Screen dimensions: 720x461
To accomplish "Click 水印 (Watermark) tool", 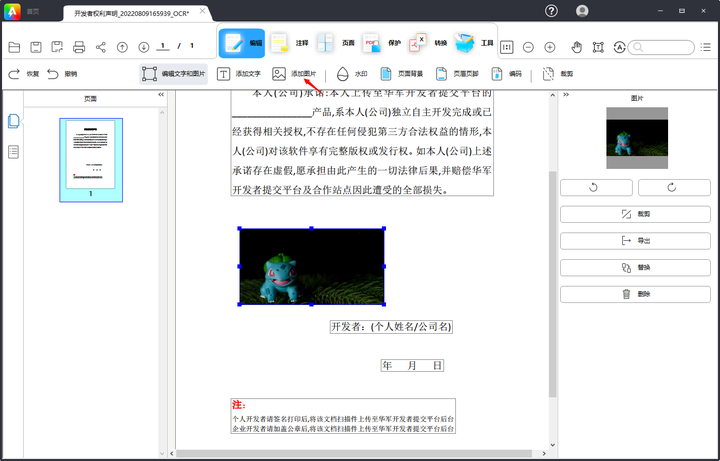I will tap(352, 74).
